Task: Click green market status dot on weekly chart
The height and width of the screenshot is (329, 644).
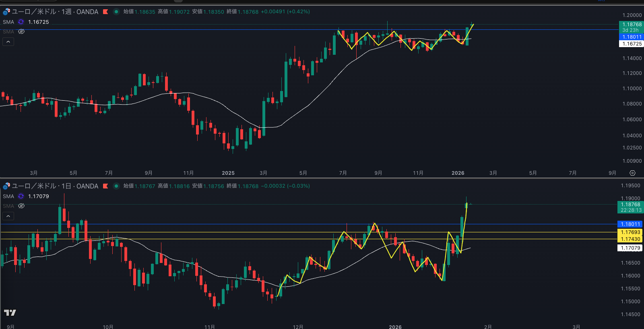Action: coord(116,12)
